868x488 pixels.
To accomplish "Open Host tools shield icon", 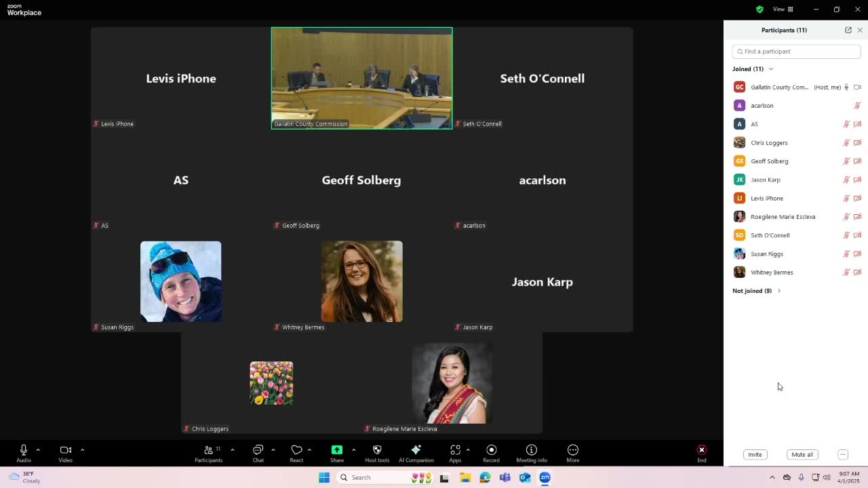I will coord(377,450).
